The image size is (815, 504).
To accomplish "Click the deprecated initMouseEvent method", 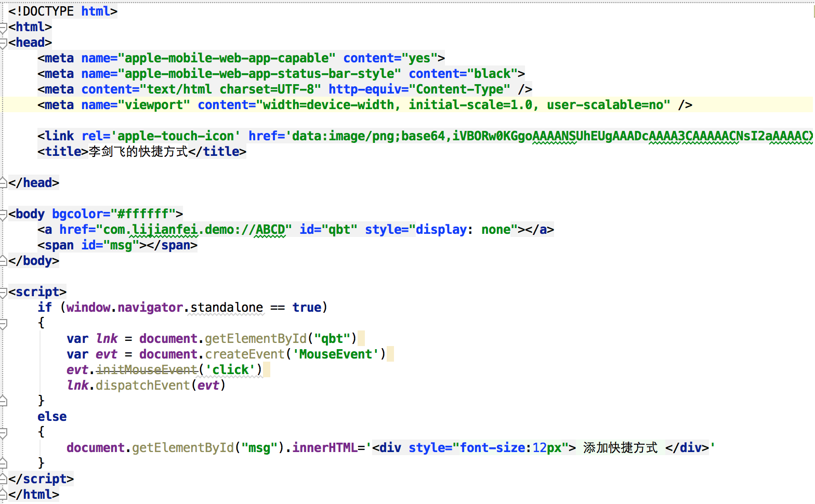I will click(x=147, y=370).
